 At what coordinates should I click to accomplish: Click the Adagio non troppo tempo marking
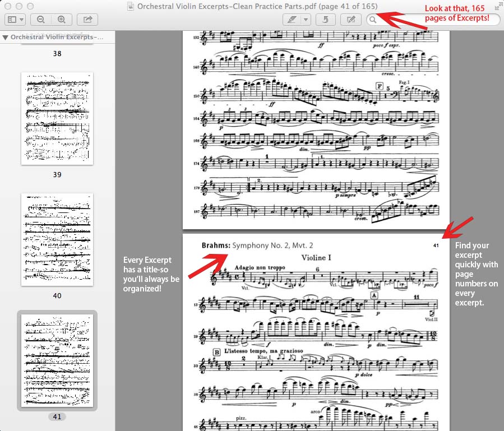pyautogui.click(x=260, y=267)
